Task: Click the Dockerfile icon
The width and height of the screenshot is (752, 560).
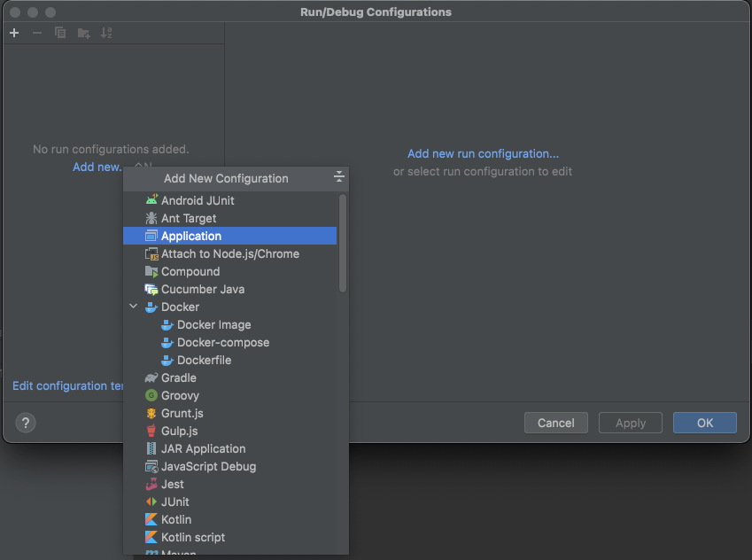Action: coord(167,360)
